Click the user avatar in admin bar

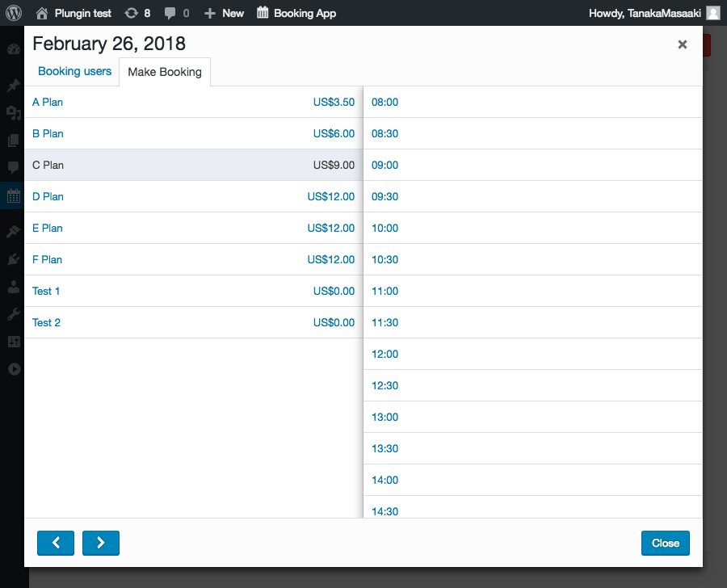(x=712, y=13)
